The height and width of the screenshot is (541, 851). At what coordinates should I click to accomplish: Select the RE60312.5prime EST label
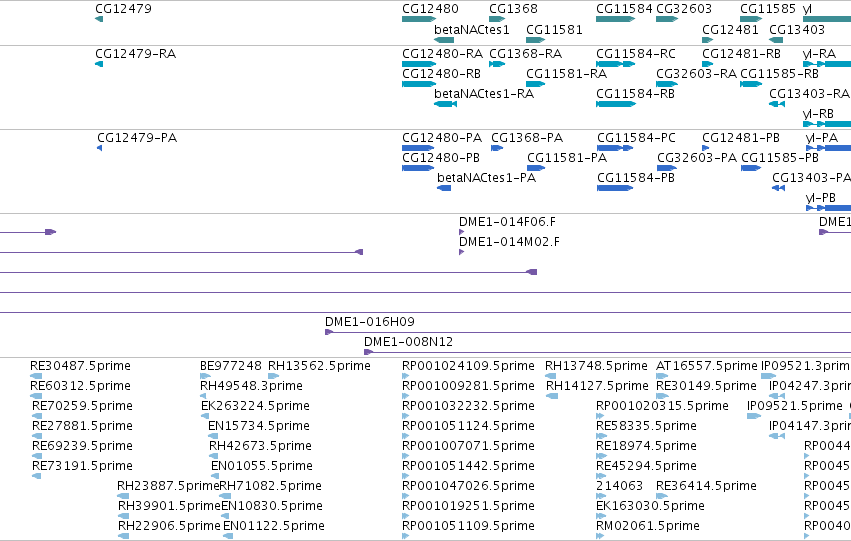coord(80,386)
